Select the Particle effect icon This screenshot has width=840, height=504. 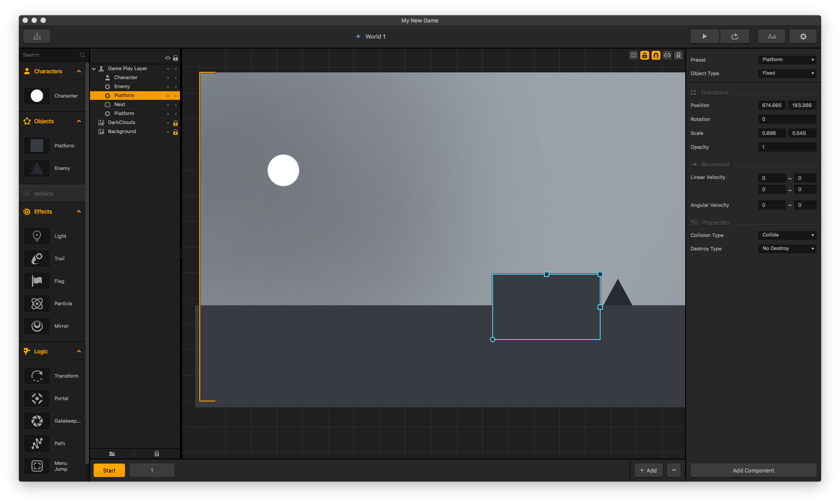tap(37, 303)
